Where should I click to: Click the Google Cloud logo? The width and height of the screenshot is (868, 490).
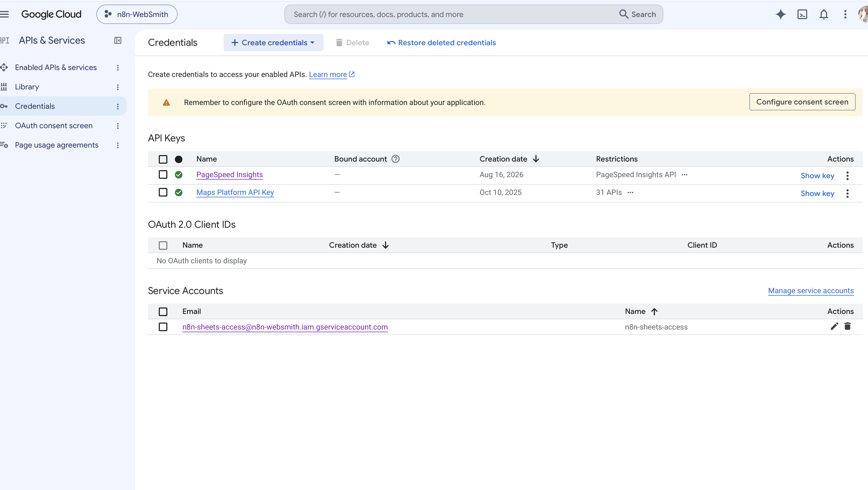tap(51, 14)
